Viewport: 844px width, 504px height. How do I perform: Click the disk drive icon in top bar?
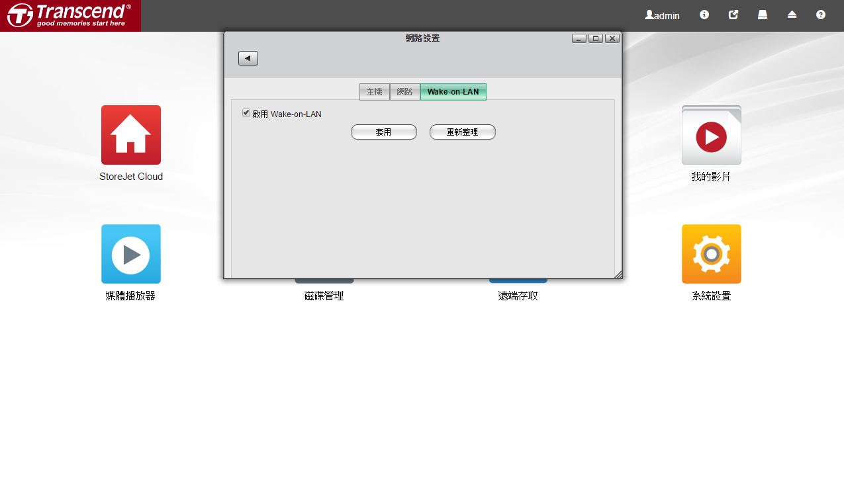pos(763,15)
